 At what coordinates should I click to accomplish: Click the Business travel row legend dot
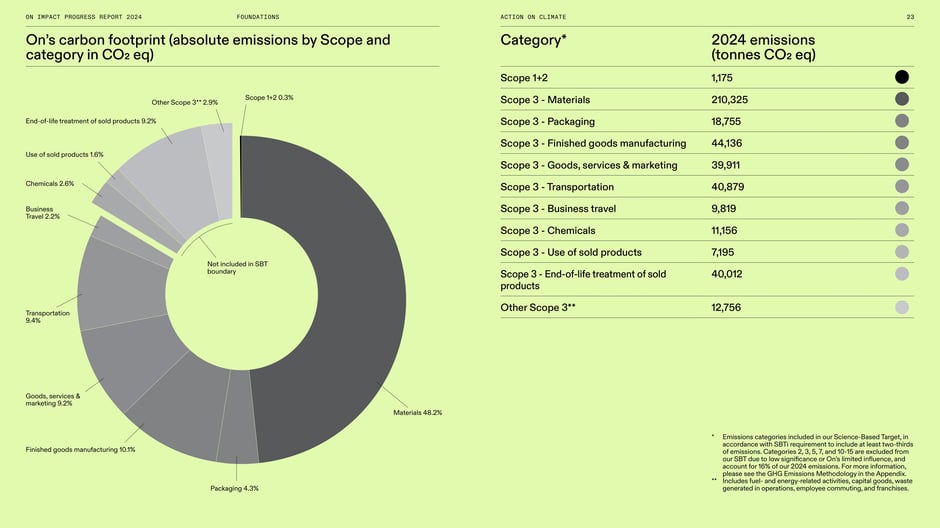pyautogui.click(x=902, y=208)
